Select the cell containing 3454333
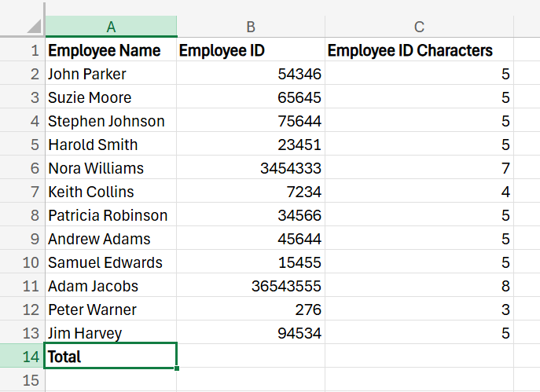 pos(251,168)
